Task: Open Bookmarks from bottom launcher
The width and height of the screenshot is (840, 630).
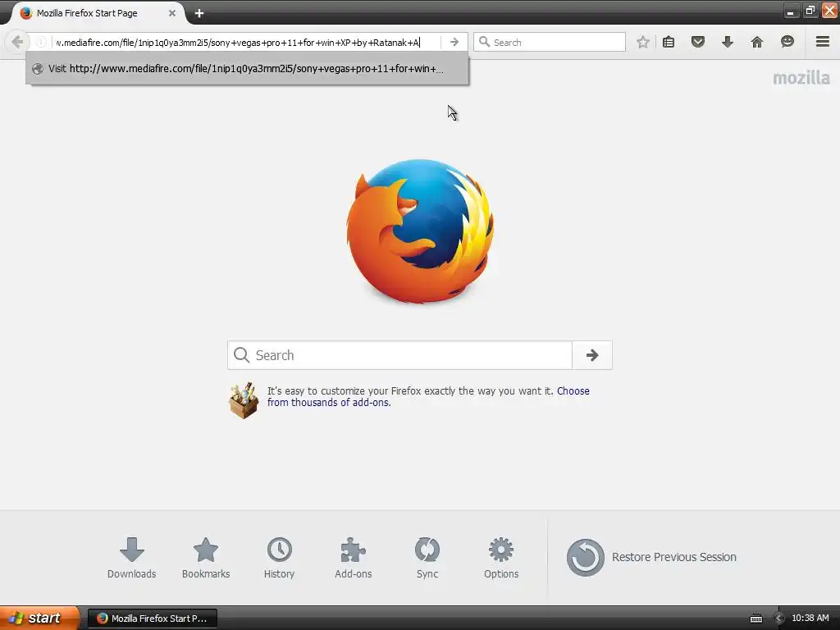Action: (x=206, y=558)
